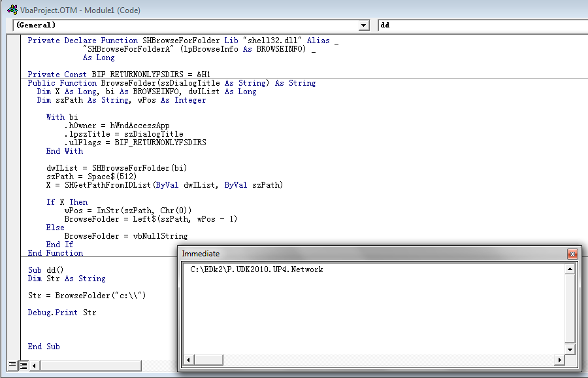Click the 'Sub dd()' declaration line
This screenshot has height=378, width=588.
click(x=46, y=270)
